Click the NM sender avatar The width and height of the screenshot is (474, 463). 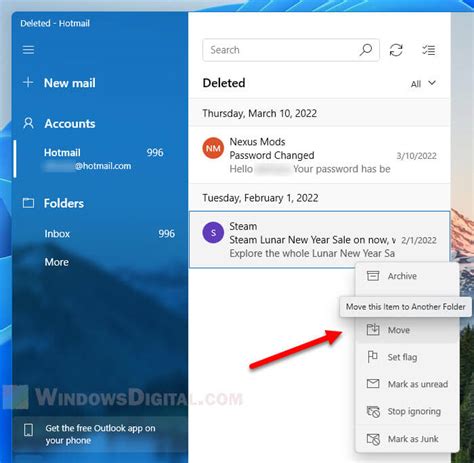[213, 148]
